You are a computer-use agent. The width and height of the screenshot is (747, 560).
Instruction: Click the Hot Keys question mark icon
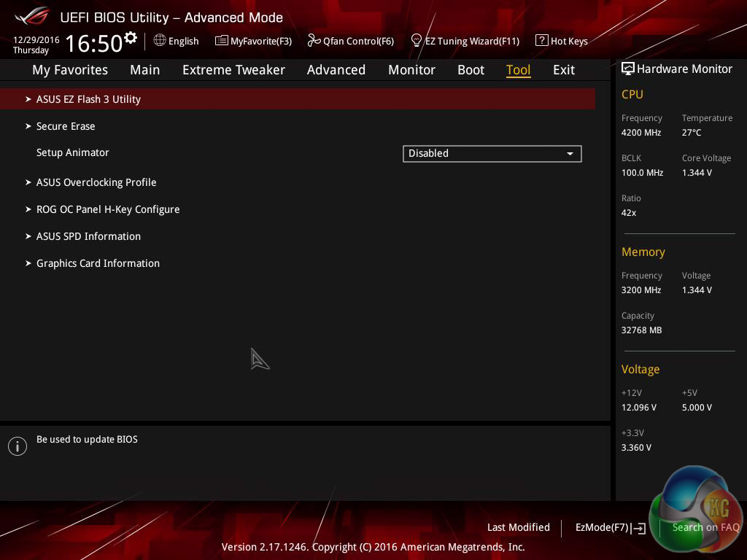point(541,41)
